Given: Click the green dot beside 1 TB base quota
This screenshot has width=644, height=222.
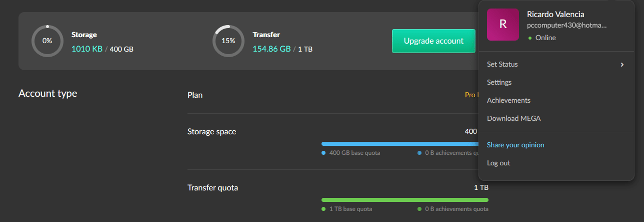Looking at the screenshot, I should click(324, 209).
